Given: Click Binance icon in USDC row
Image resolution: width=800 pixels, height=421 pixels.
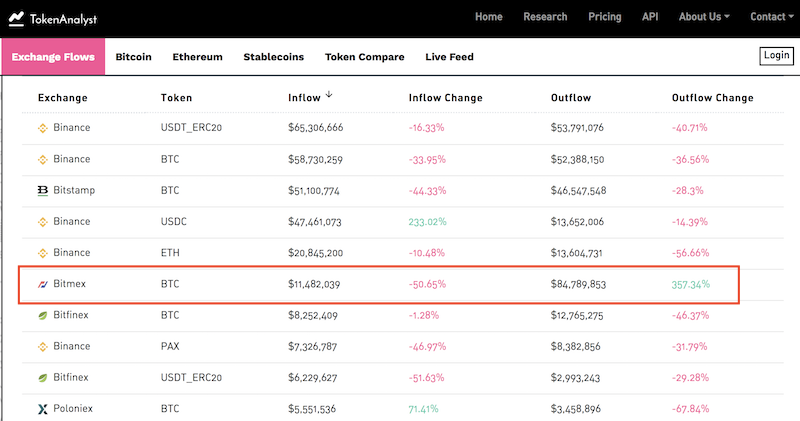Looking at the screenshot, I should tap(43, 221).
